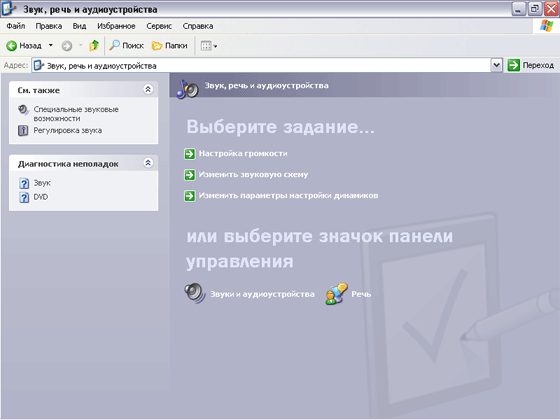560x420 pixels.
Task: Open the Файл menu
Action: click(16, 26)
